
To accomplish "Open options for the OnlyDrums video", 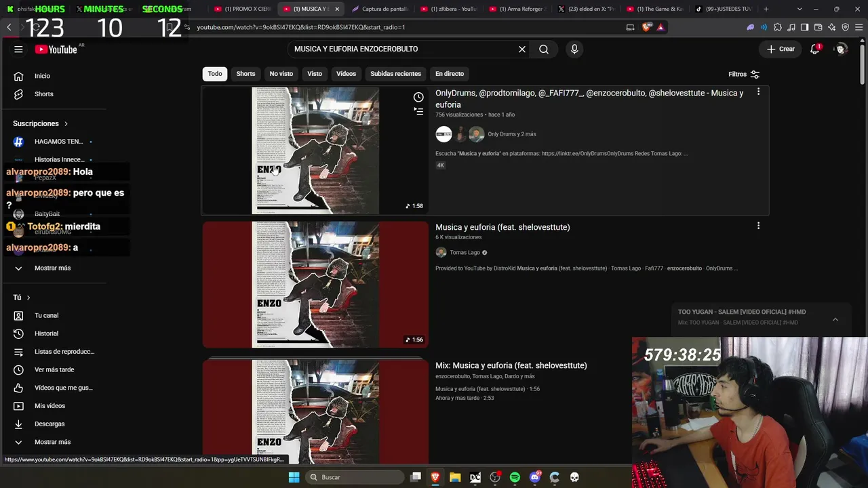I will [758, 91].
